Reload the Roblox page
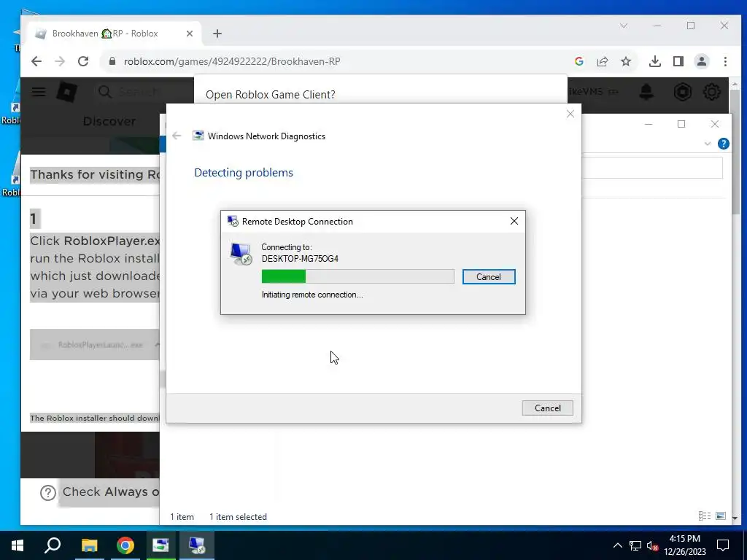The width and height of the screenshot is (747, 560). [x=83, y=61]
